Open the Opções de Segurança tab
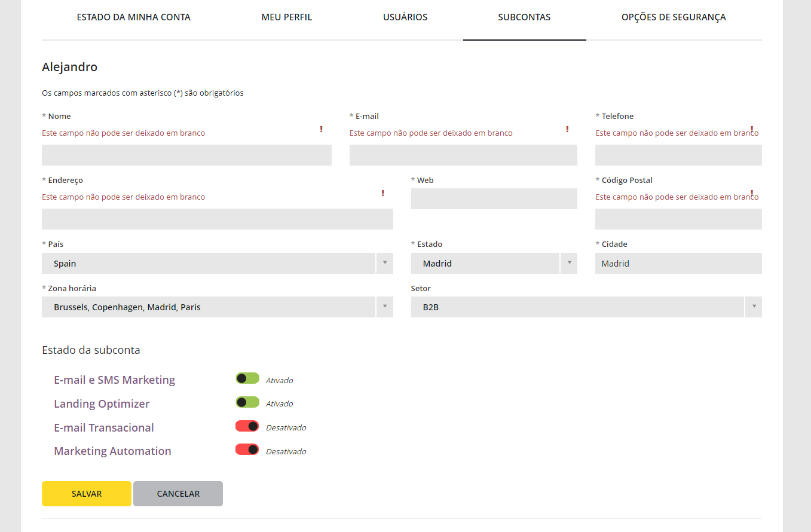This screenshot has height=532, width=811. (674, 17)
